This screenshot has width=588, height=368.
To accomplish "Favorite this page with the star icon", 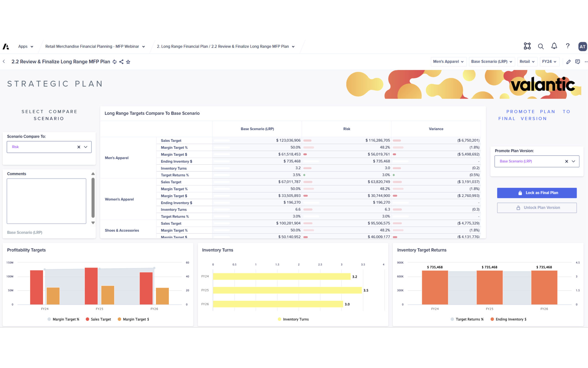I will (128, 62).
